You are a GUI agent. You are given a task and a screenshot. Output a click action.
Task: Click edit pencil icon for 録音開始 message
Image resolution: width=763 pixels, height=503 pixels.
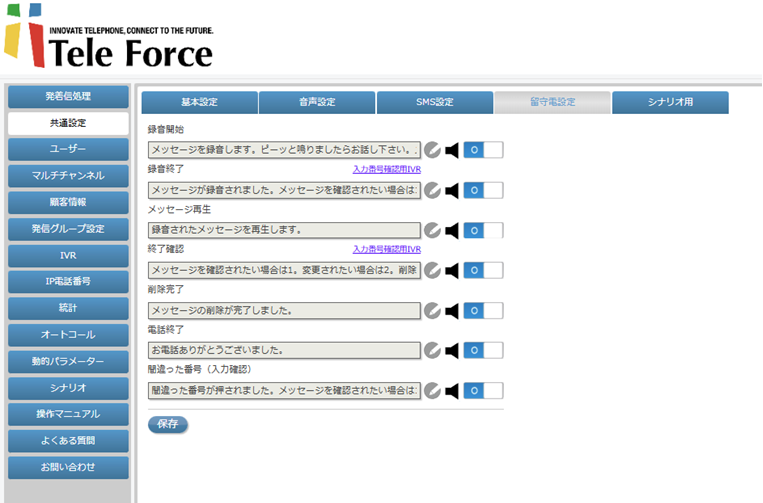pyautogui.click(x=432, y=150)
